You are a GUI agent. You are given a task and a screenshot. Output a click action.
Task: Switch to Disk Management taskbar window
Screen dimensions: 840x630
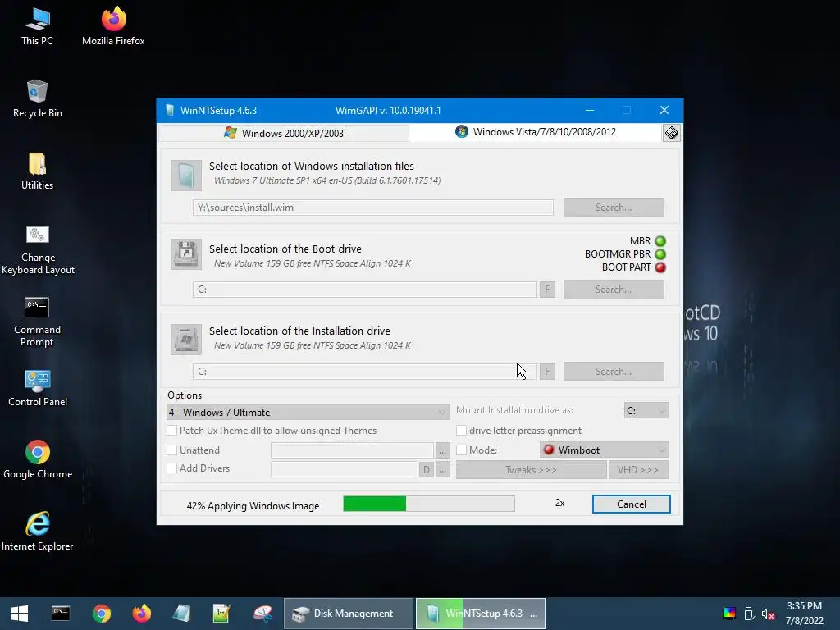click(349, 614)
